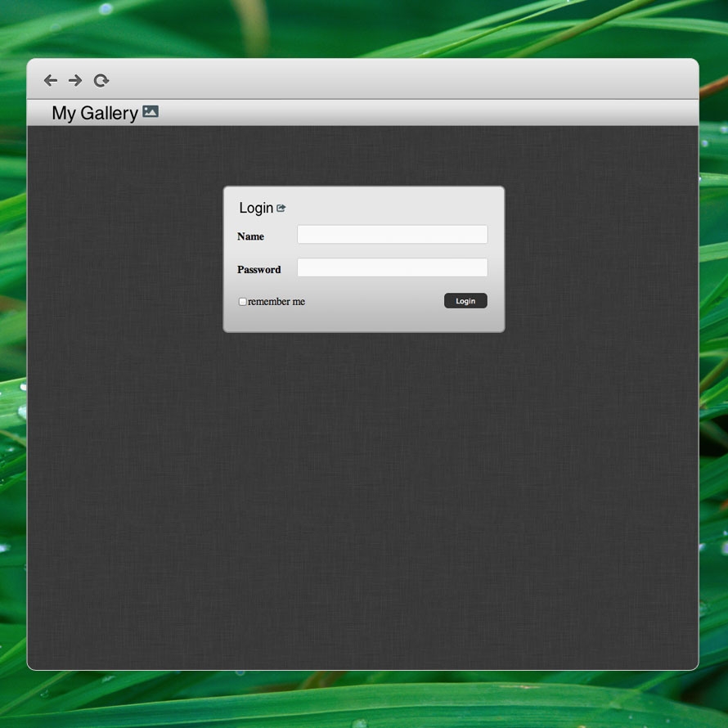
Task: Enable the remember me checkbox
Action: click(x=242, y=302)
